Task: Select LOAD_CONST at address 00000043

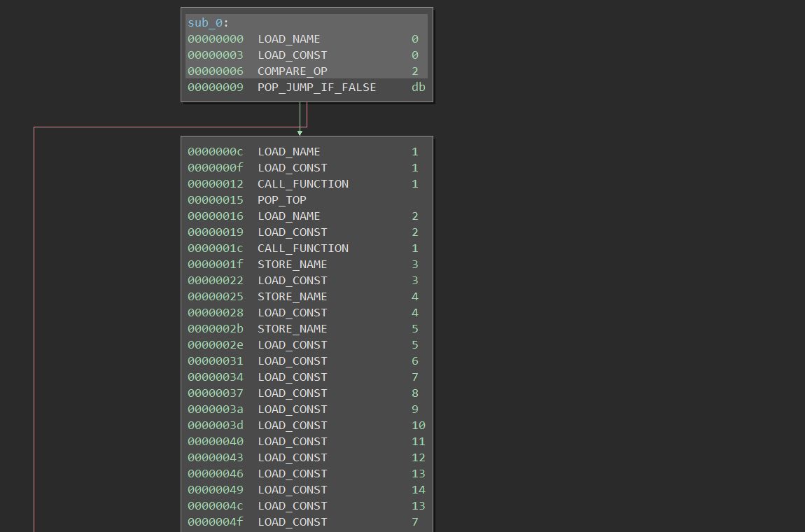Action: point(292,458)
